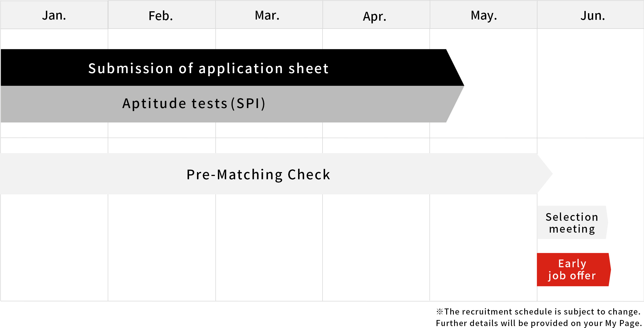Select the gray Aptitude tests (SPI) bar
The height and width of the screenshot is (328, 644).
(194, 104)
